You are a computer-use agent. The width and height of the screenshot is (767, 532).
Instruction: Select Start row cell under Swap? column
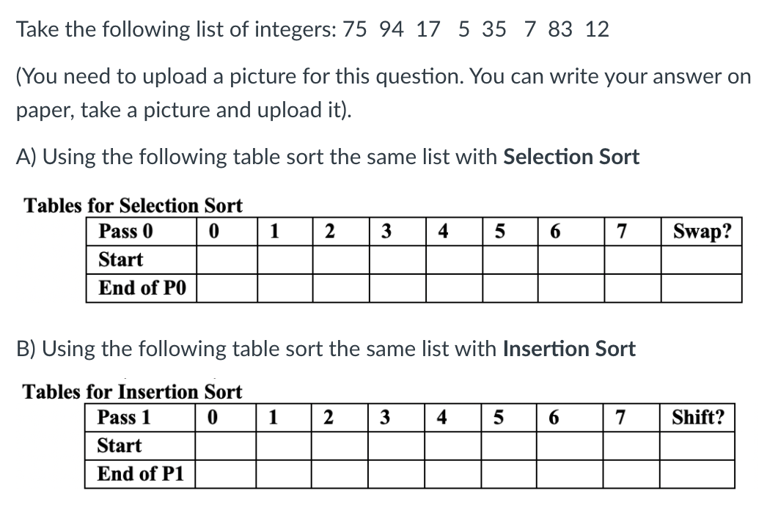click(701, 260)
